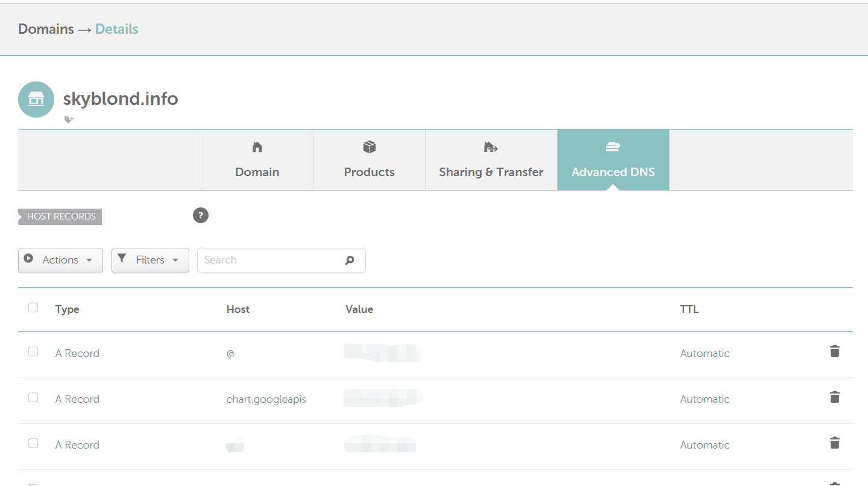Click the TTL column header
The image size is (868, 486).
[x=689, y=309]
